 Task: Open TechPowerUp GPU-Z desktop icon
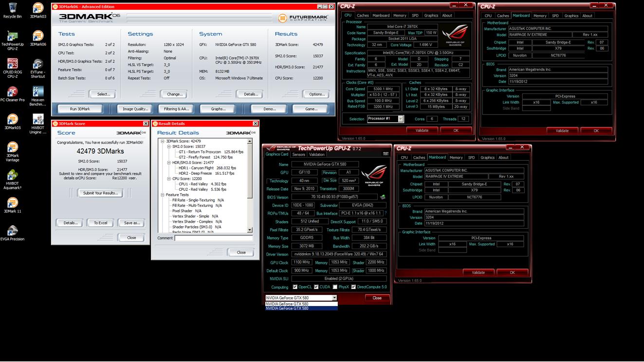(12, 40)
